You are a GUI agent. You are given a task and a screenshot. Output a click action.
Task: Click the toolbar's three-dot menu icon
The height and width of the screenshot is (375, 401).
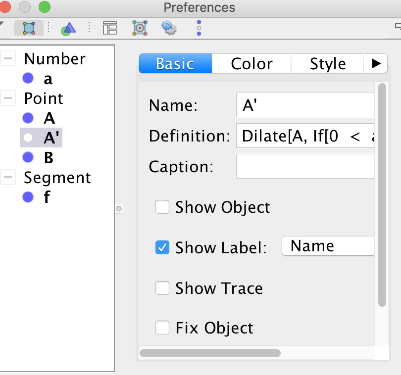tap(199, 28)
